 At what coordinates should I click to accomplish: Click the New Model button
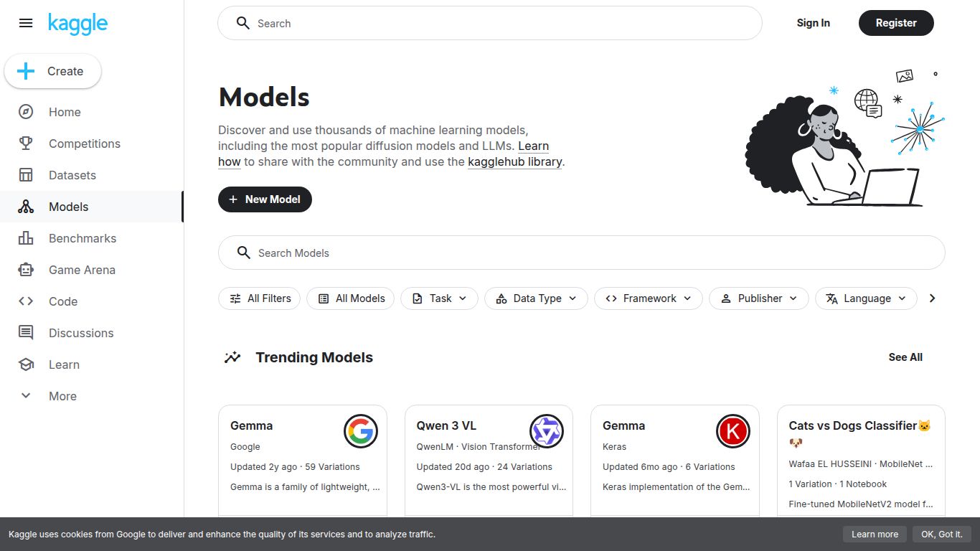tap(265, 199)
